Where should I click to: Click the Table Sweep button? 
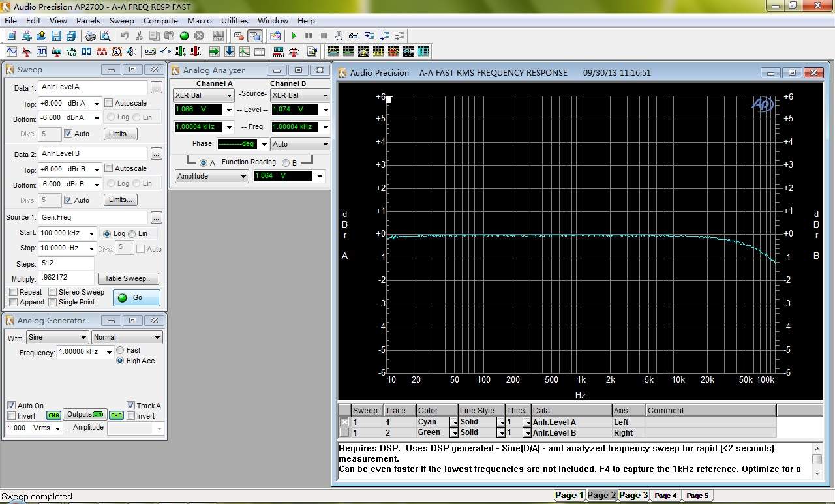click(128, 278)
